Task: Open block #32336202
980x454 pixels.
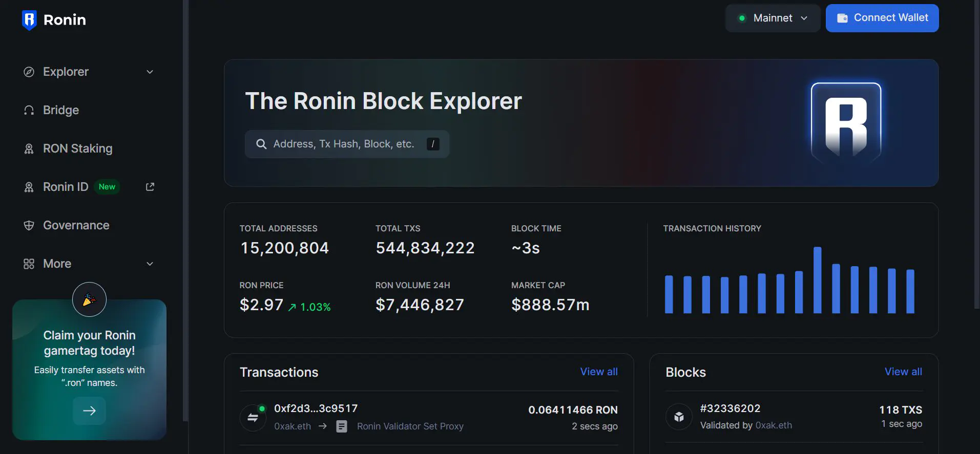Action: [730, 408]
